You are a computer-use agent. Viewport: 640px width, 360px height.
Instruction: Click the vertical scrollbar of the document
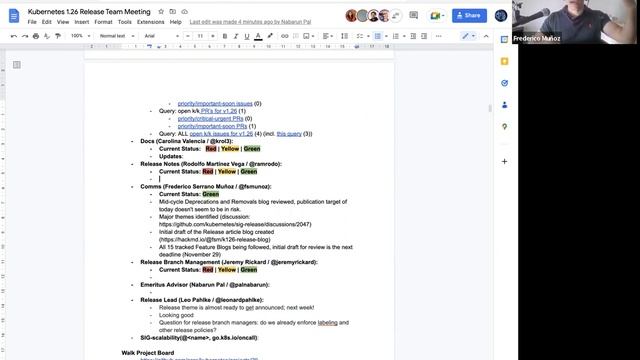[x=490, y=108]
